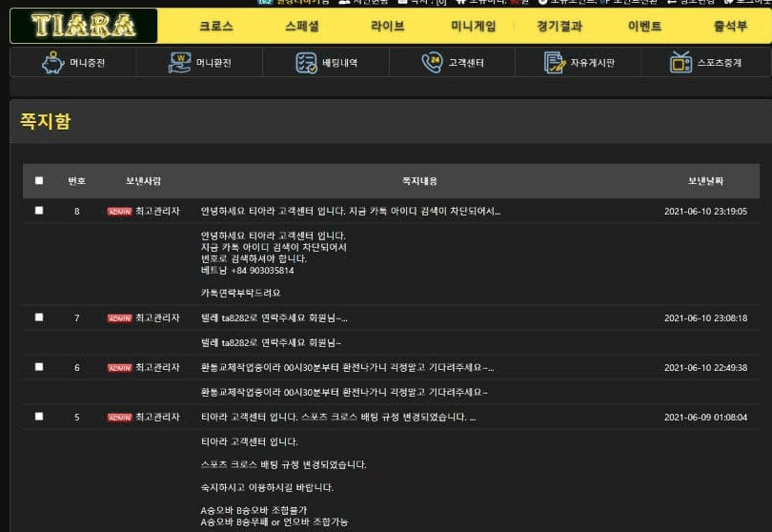The width and height of the screenshot is (772, 532).
Task: Open the 자유게시판 document pen icon
Action: pyautogui.click(x=555, y=63)
